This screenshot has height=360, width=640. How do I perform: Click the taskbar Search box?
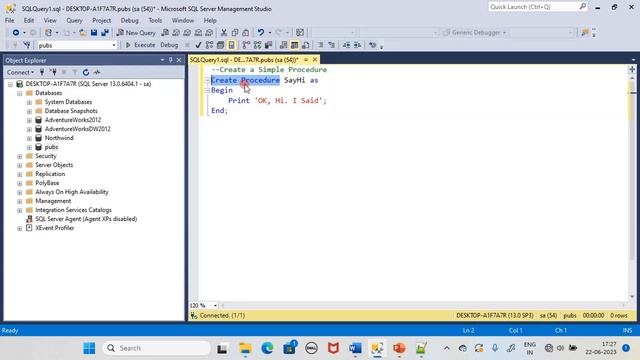[156, 348]
